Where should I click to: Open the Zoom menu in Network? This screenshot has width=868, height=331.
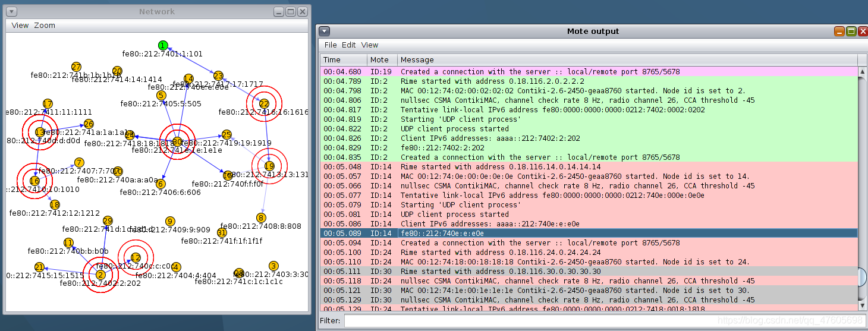point(45,26)
